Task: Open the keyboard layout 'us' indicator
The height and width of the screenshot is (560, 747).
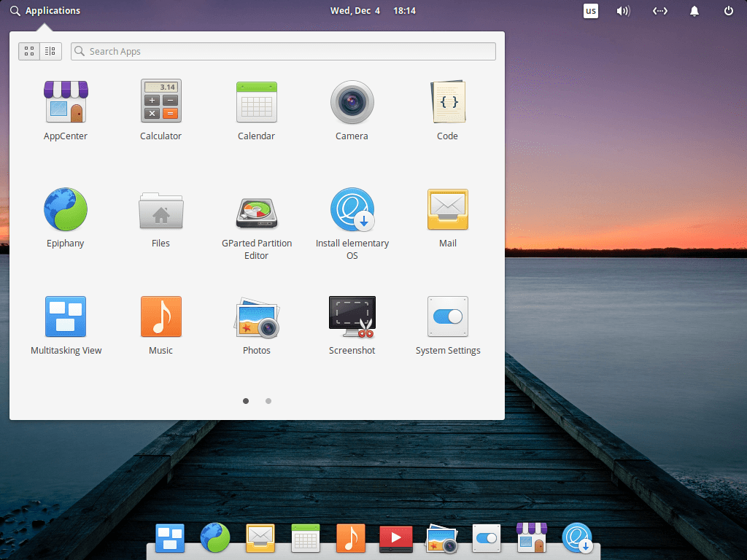Action: (590, 11)
